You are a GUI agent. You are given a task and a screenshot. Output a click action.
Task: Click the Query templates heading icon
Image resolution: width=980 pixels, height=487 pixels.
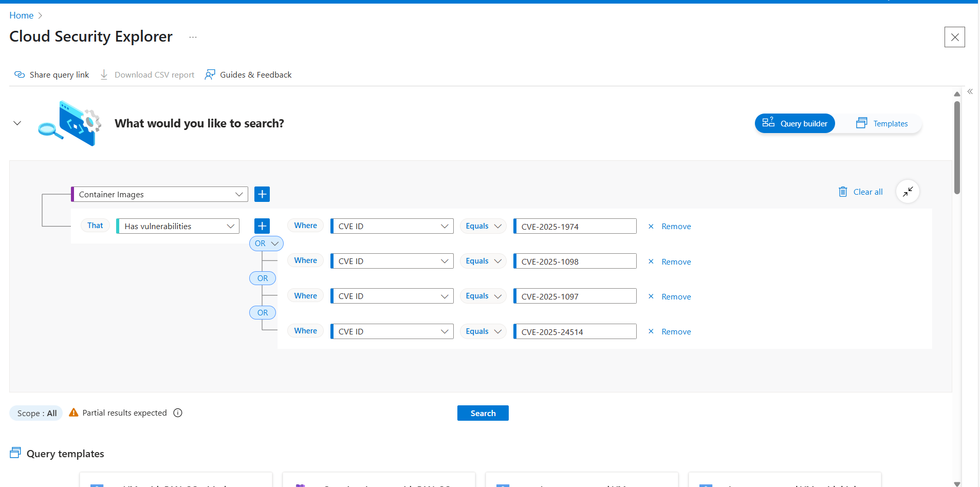[15, 453]
